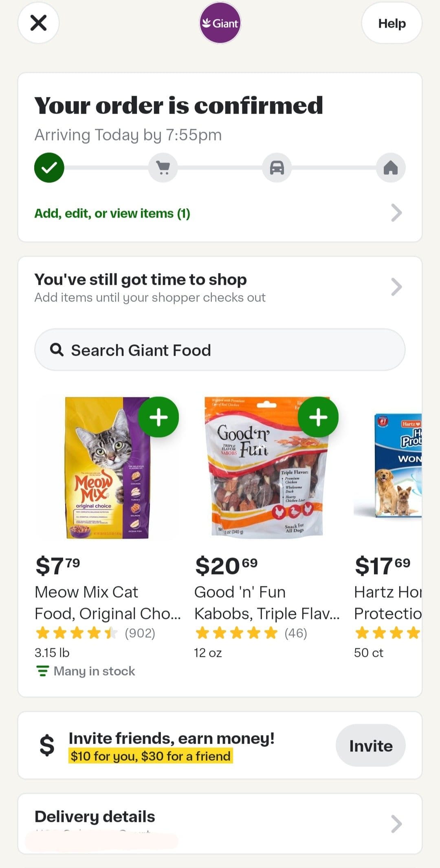Tap the Giant store logo

[x=220, y=23]
